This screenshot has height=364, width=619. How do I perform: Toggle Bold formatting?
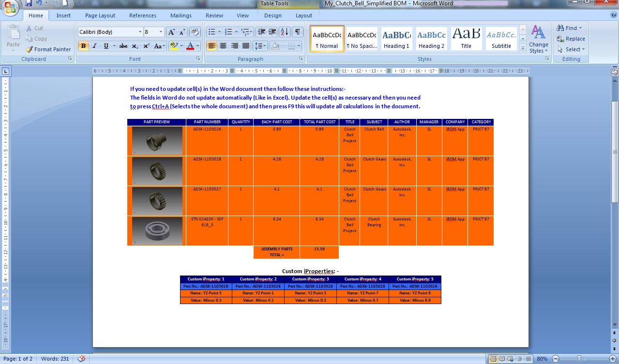click(83, 46)
